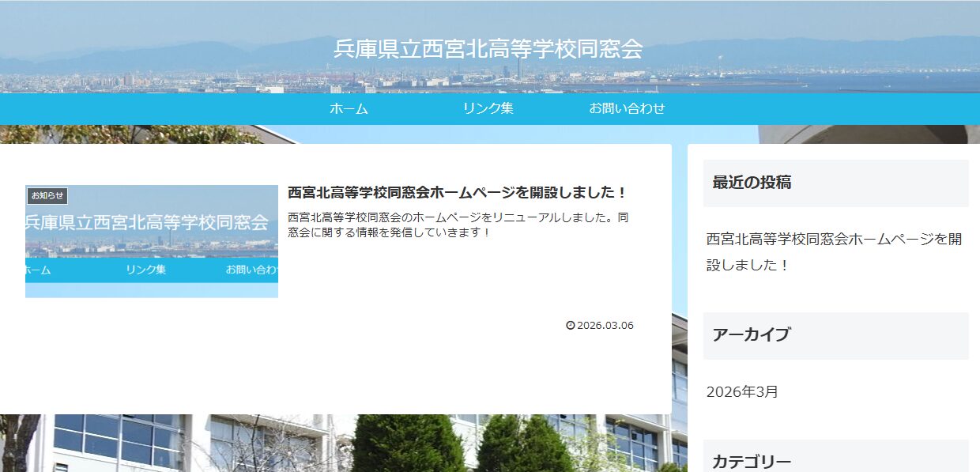The height and width of the screenshot is (472, 980).
Task: Click the mountain skyline in the header banner
Action: click(x=158, y=57)
